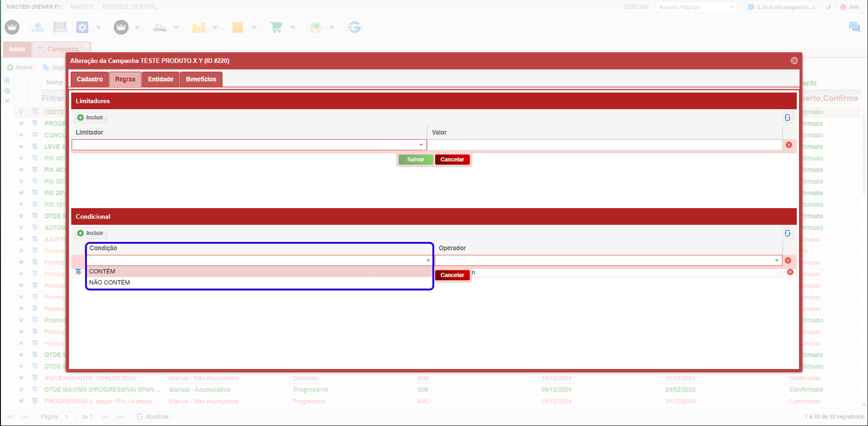Click the broom cleanup icon near Sair
The width and height of the screenshot is (868, 426).
[x=829, y=7]
